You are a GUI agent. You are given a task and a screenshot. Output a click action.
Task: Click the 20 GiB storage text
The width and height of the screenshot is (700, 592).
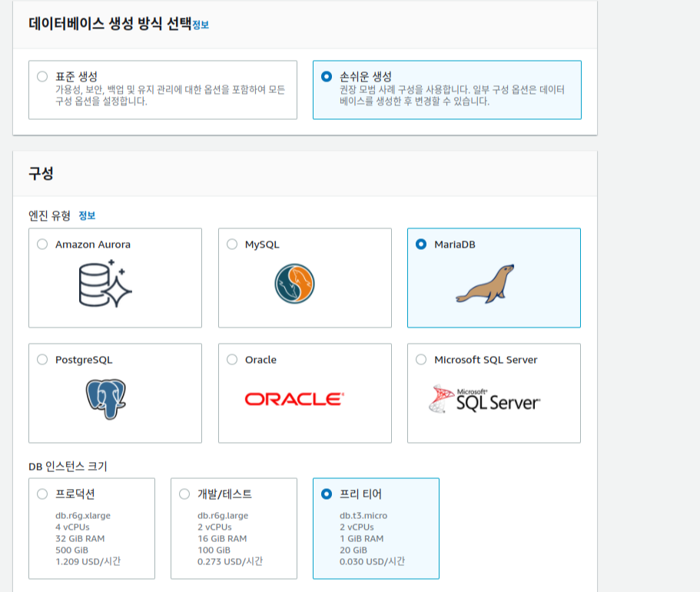tap(353, 550)
